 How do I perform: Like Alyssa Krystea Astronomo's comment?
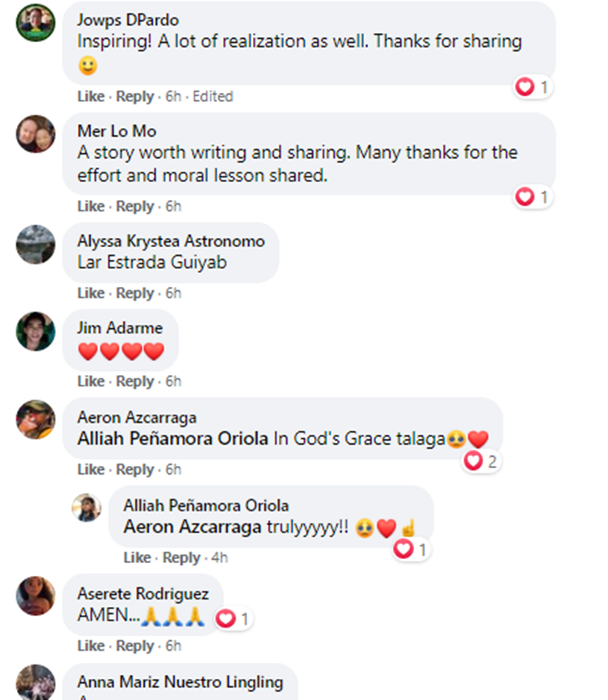click(91, 293)
